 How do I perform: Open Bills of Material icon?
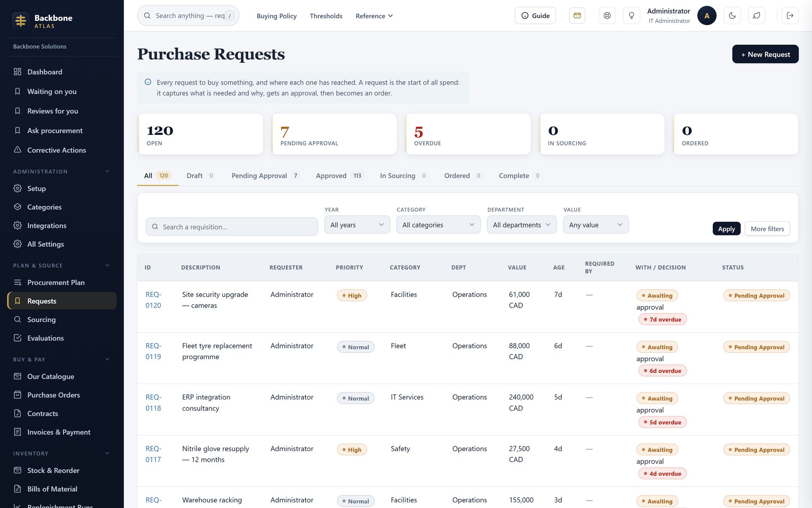tap(18, 489)
